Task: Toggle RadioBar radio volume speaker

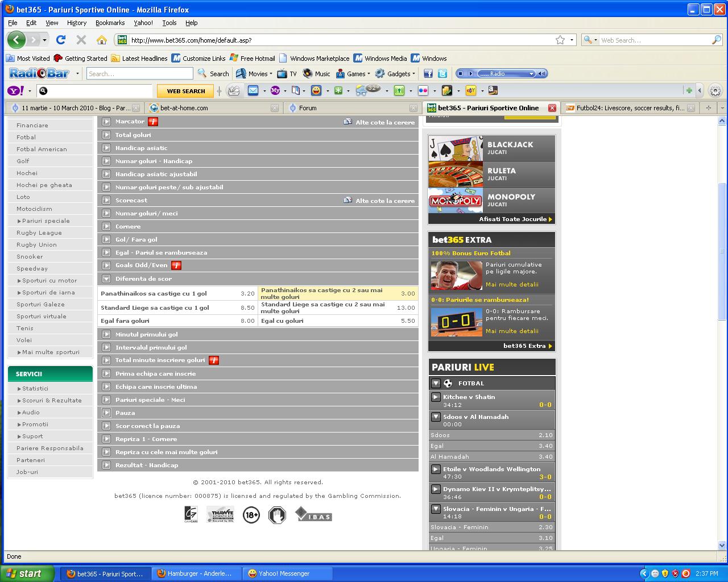Action: coord(541,73)
